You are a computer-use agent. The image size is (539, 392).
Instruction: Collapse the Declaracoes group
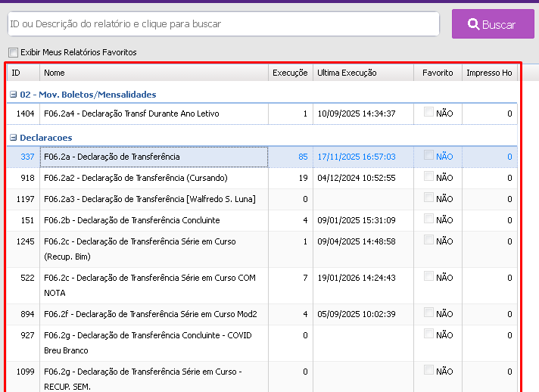click(13, 138)
